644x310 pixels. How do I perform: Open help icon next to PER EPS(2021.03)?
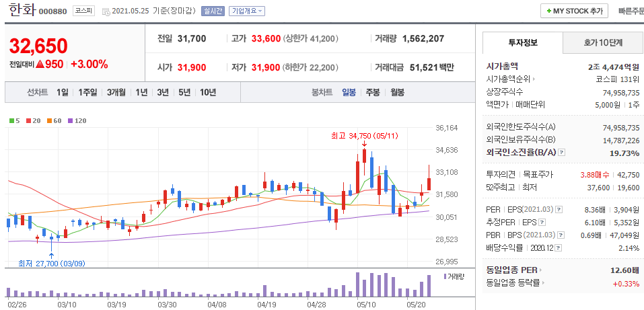(x=559, y=210)
